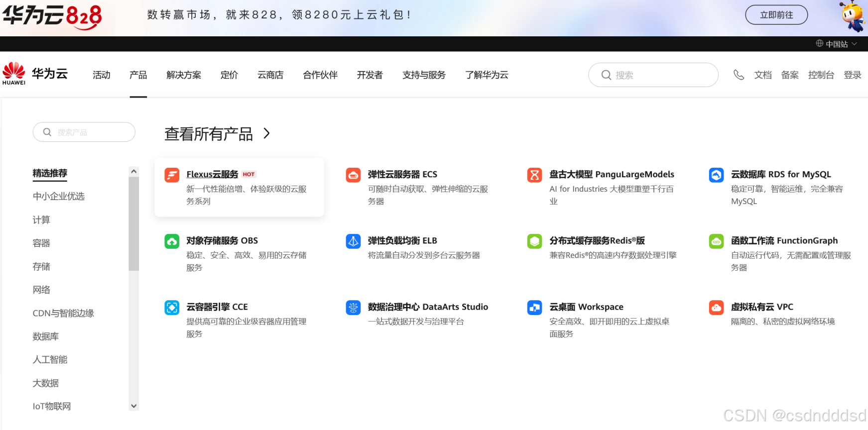Open 查看所有产品 heading link
868x430 pixels.
pos(209,134)
